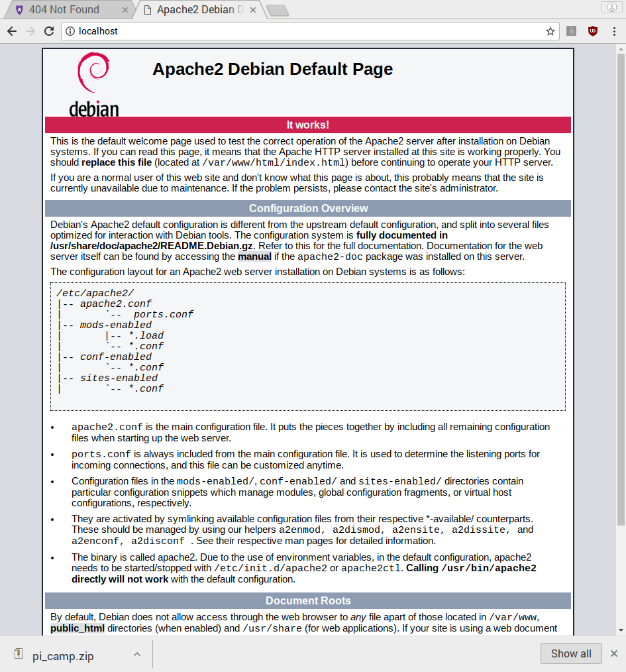The image size is (626, 672).
Task: Open the gray 'h' extension icon
Action: [571, 31]
